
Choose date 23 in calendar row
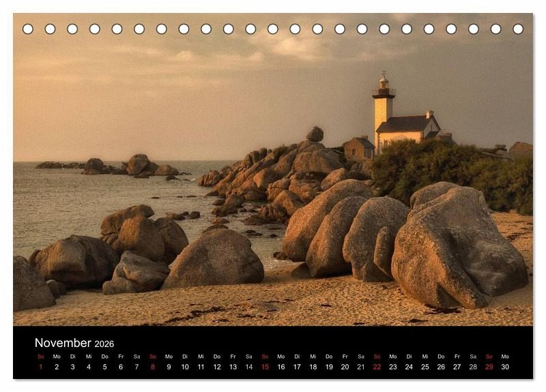[x=393, y=367]
